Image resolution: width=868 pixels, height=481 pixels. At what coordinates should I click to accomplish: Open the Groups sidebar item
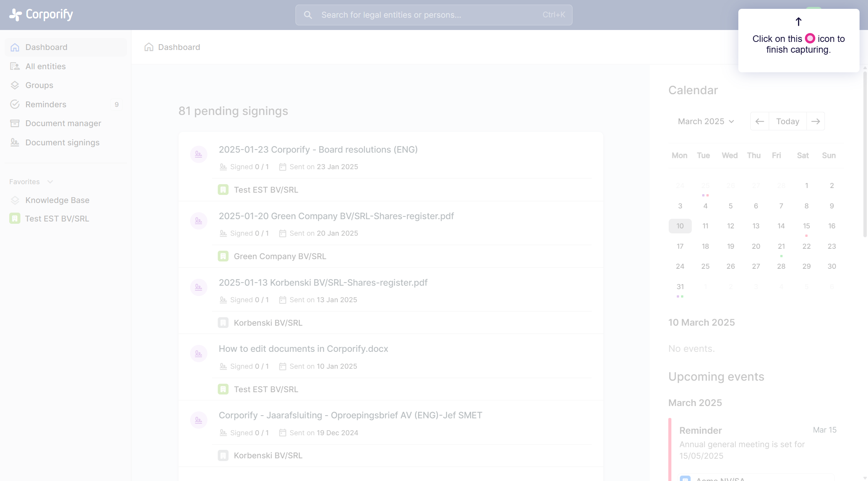pyautogui.click(x=39, y=85)
